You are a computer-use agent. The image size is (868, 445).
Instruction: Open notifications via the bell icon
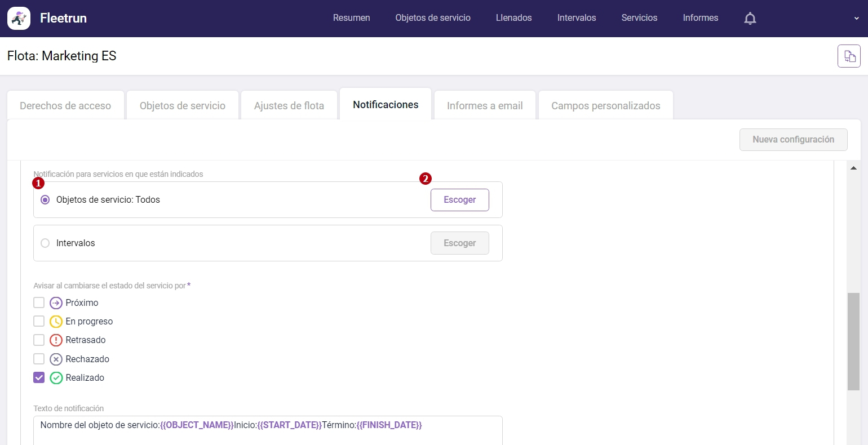click(x=750, y=18)
